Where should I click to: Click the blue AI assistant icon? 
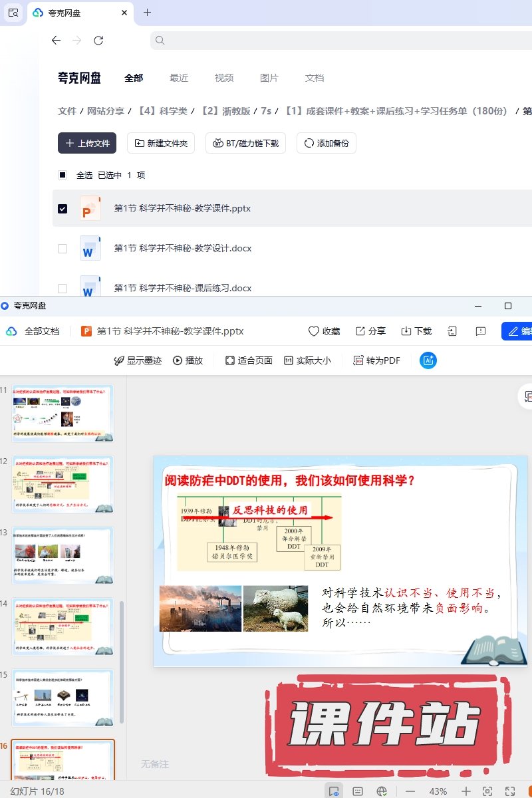click(428, 360)
